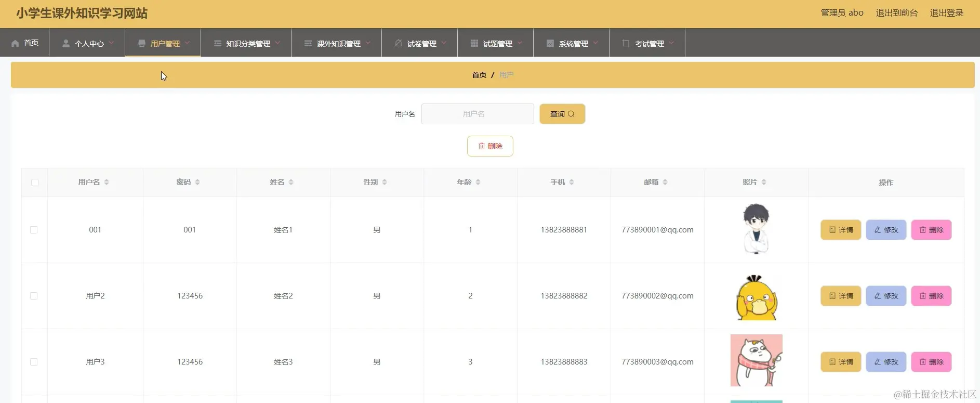Click the avatar photo of user 001
Viewport: 980px width, 403px height.
tap(756, 229)
